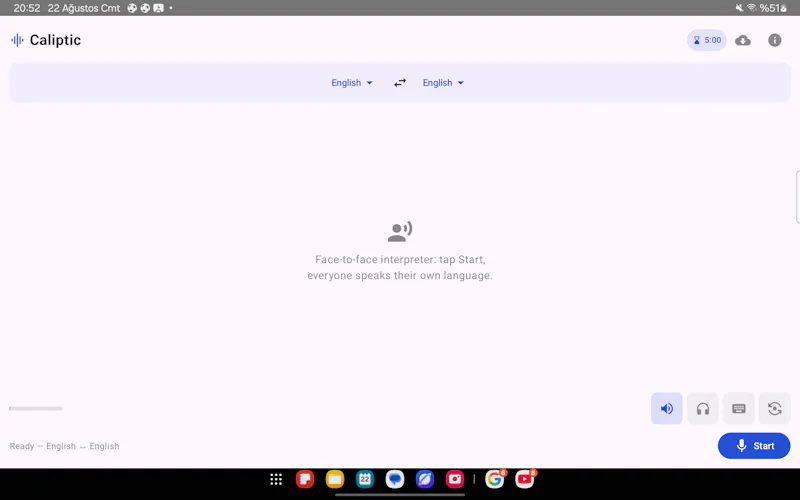Click the Caliptic app title
The image size is (800, 500).
55,40
